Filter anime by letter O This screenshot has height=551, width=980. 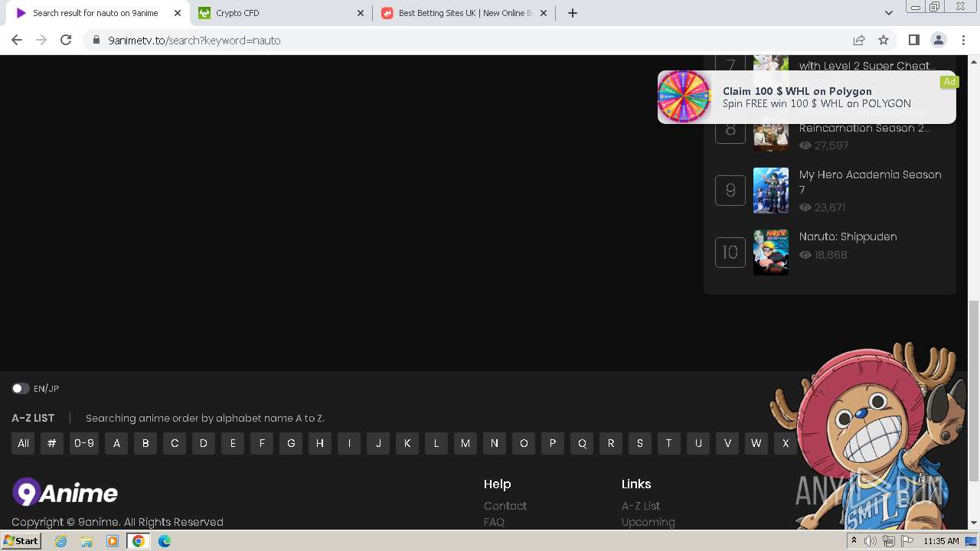click(524, 443)
